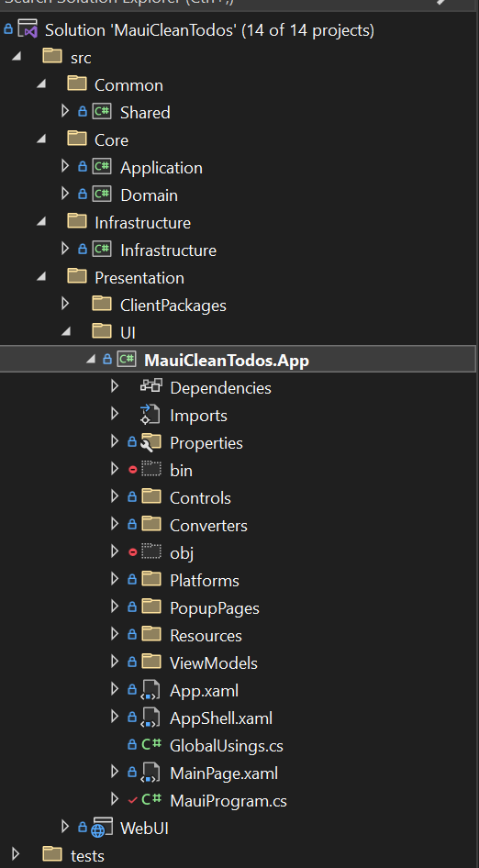
Task: Click the C# project icon beside Shared
Action: (x=102, y=112)
